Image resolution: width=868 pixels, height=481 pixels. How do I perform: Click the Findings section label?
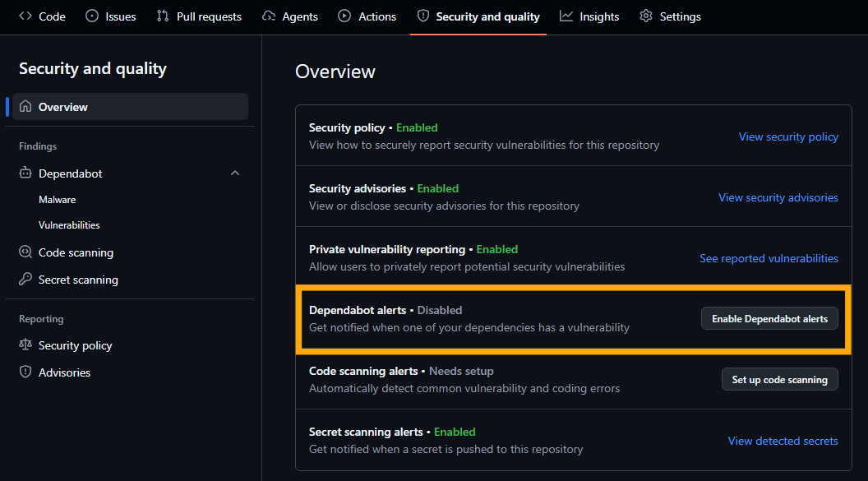[x=38, y=146]
